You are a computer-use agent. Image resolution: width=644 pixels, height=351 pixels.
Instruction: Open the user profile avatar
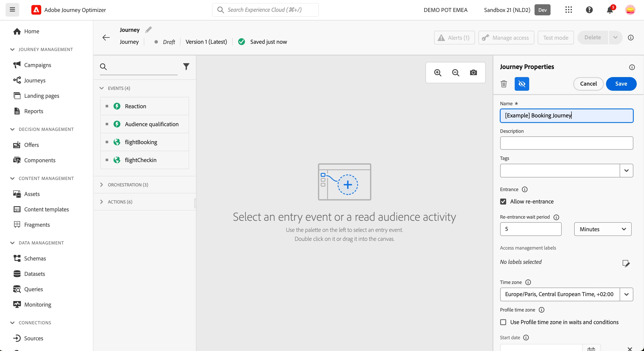click(x=630, y=10)
